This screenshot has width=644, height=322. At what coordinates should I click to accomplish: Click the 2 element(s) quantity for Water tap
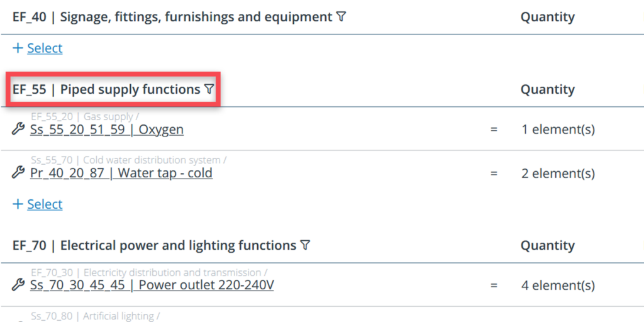point(558,173)
